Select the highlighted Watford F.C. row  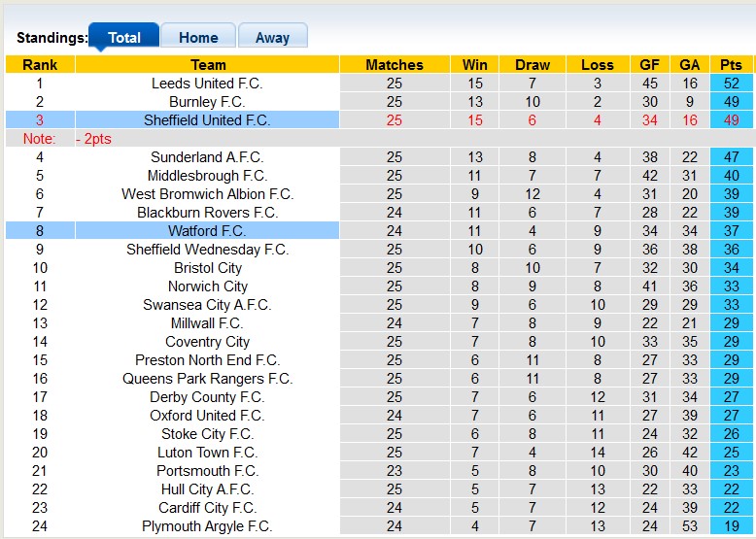(207, 231)
